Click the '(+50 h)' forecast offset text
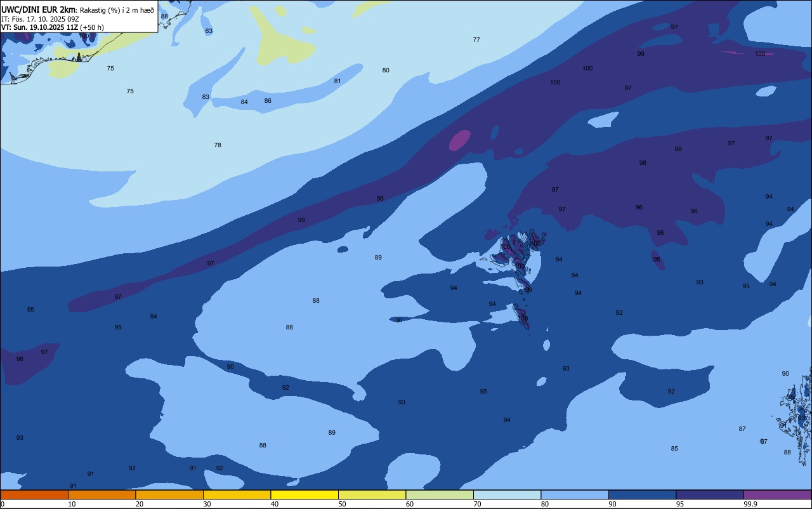 coord(92,27)
